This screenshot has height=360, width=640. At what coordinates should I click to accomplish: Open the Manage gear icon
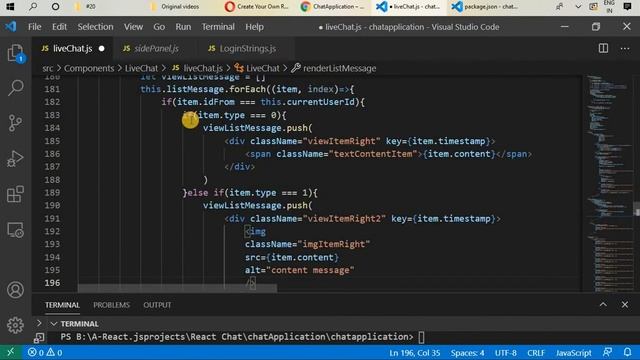[16, 325]
